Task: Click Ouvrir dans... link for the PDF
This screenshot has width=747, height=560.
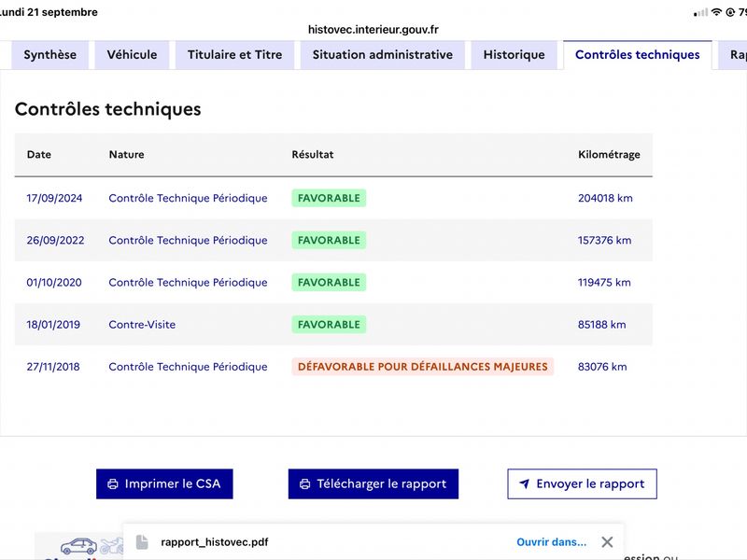Action: tap(551, 542)
